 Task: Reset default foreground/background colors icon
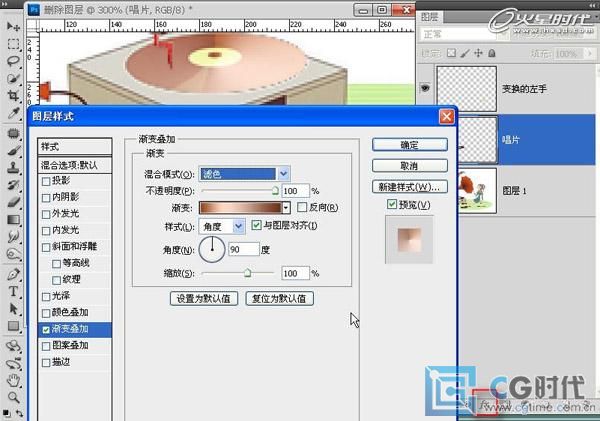pos(6,413)
